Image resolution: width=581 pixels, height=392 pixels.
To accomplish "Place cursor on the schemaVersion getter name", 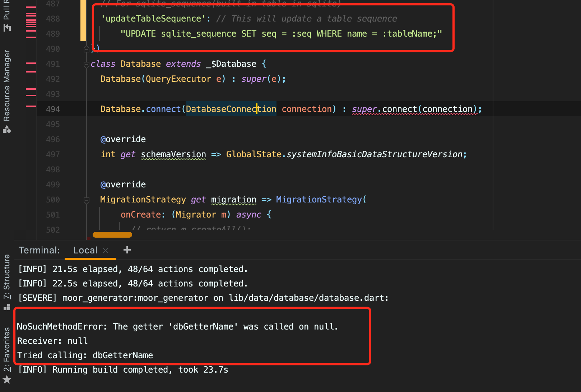I will [173, 154].
